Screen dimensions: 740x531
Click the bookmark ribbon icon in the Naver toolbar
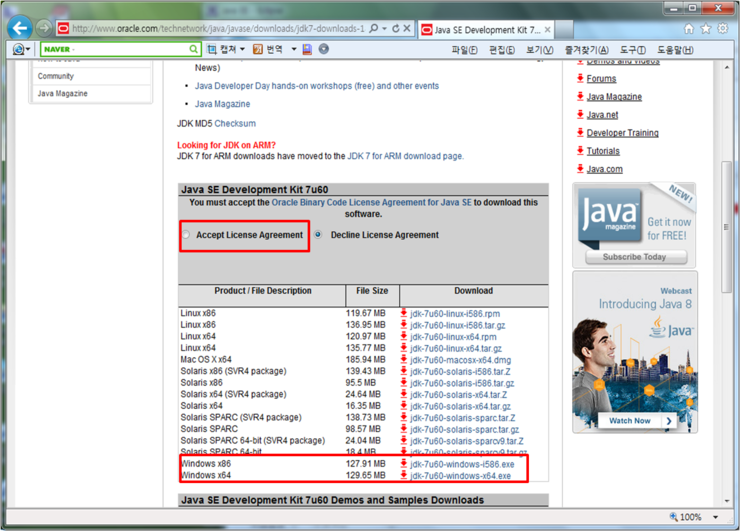(x=307, y=49)
